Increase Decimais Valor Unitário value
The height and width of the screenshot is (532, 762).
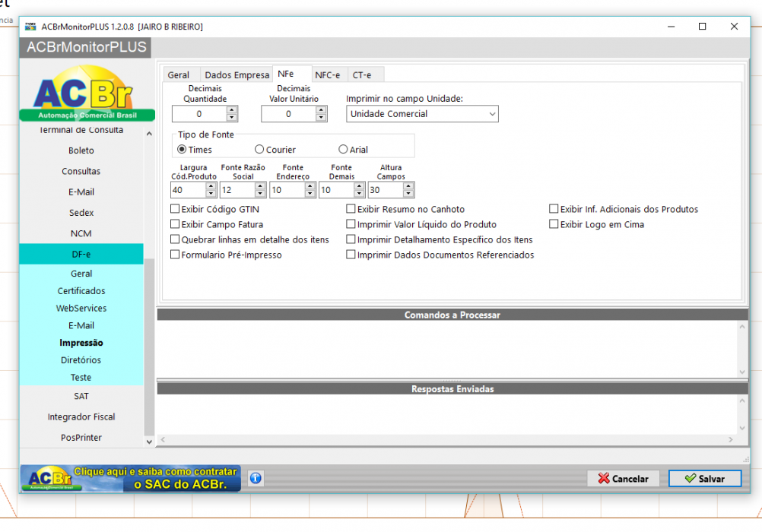pyautogui.click(x=321, y=110)
